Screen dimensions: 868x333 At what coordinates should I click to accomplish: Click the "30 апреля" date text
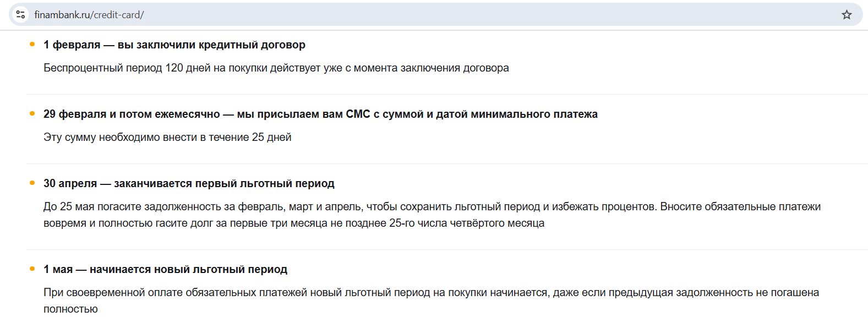(x=70, y=183)
